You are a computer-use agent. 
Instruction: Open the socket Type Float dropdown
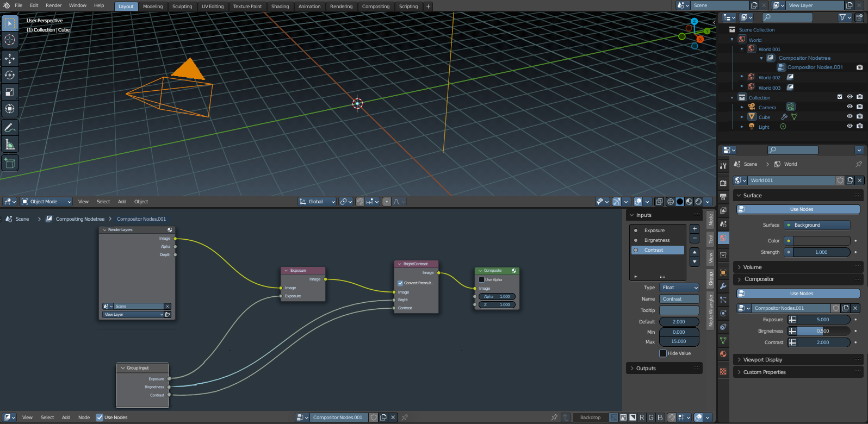point(679,288)
